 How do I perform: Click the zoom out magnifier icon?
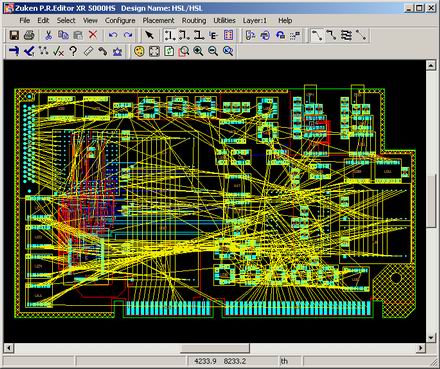[213, 51]
